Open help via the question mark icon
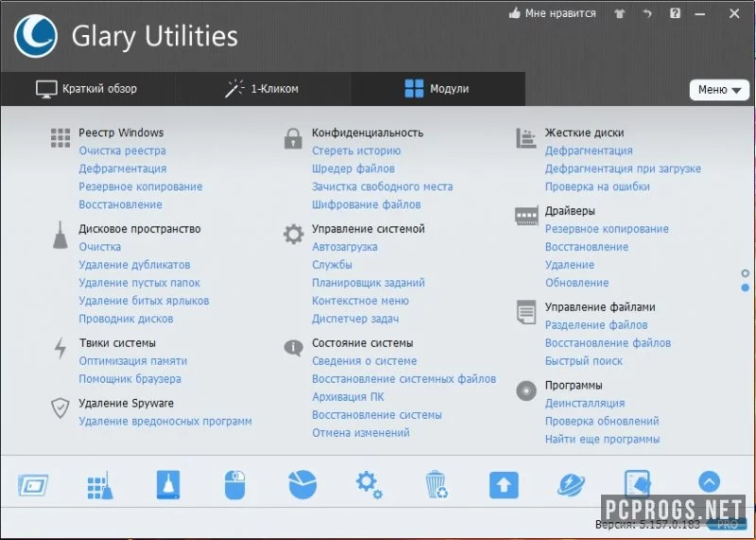The height and width of the screenshot is (540, 756). (675, 13)
